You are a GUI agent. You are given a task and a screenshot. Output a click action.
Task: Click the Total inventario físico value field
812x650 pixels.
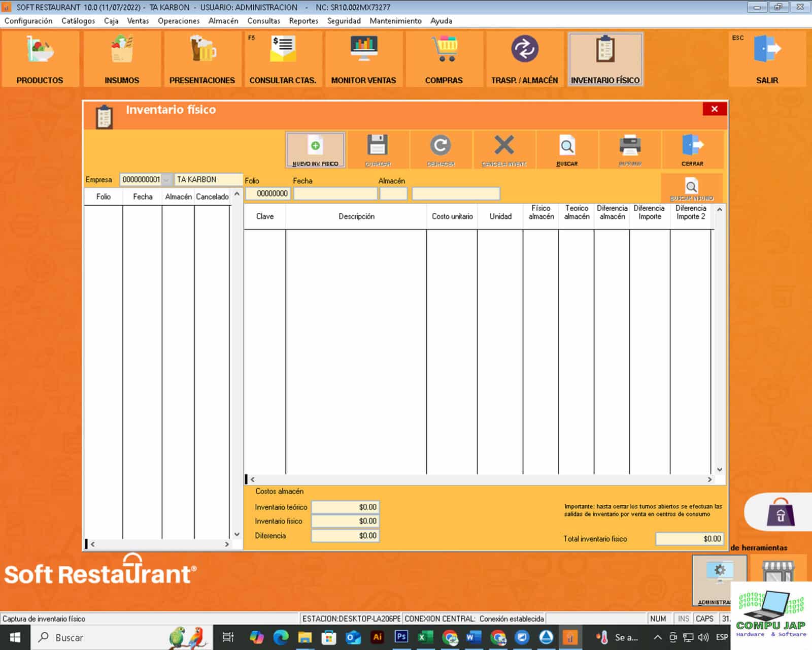coord(689,539)
